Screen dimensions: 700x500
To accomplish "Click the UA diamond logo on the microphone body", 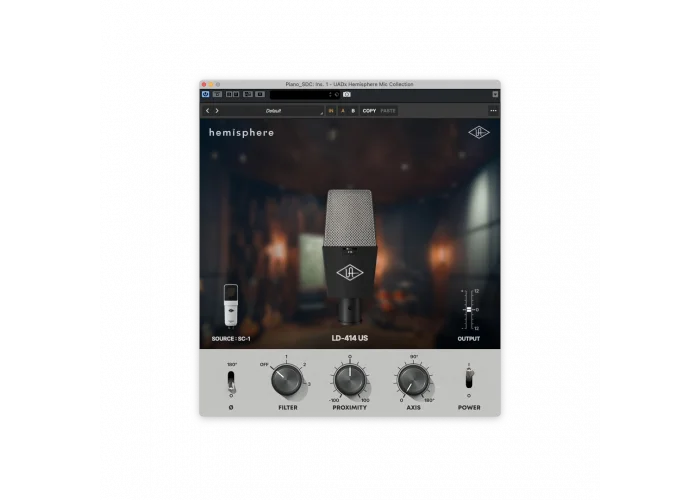I will 350,272.
